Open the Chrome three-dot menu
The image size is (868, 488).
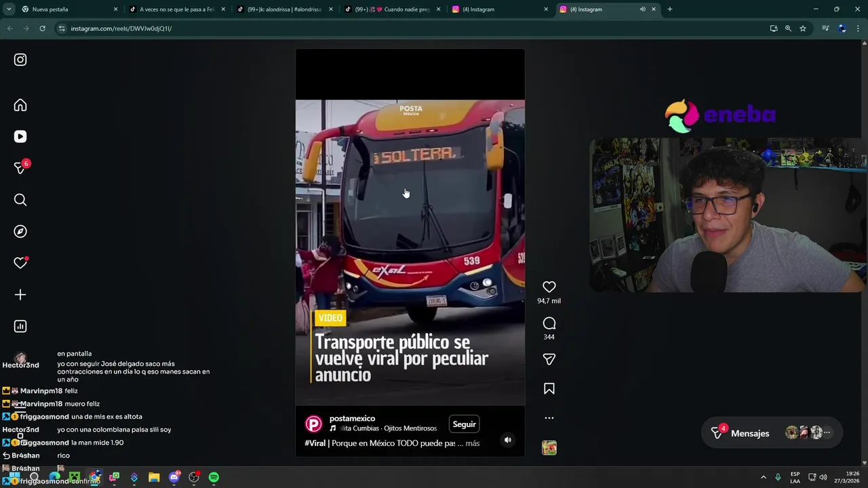click(x=859, y=28)
